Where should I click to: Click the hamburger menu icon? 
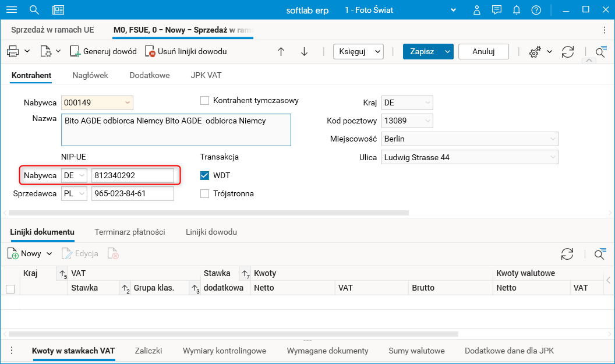click(x=11, y=10)
